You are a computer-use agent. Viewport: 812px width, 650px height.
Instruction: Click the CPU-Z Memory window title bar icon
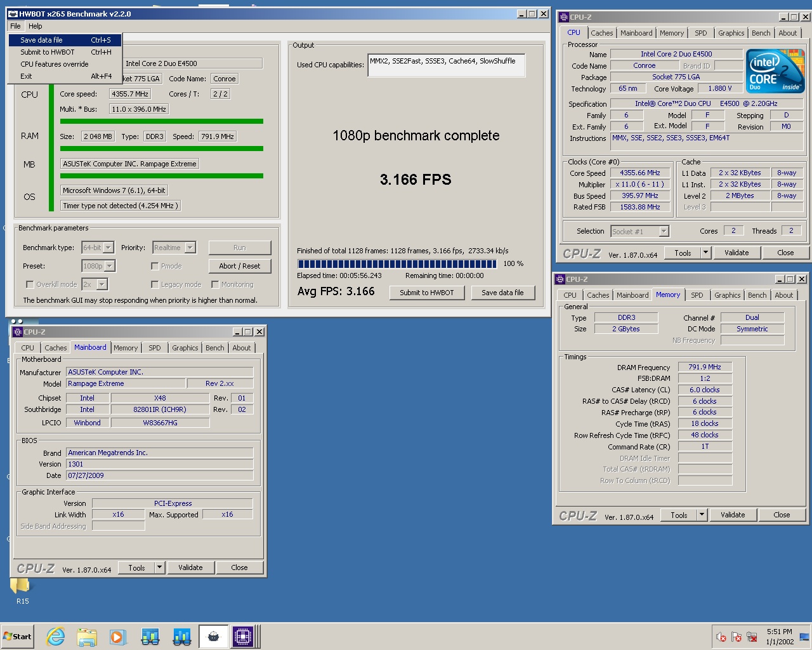coord(560,279)
